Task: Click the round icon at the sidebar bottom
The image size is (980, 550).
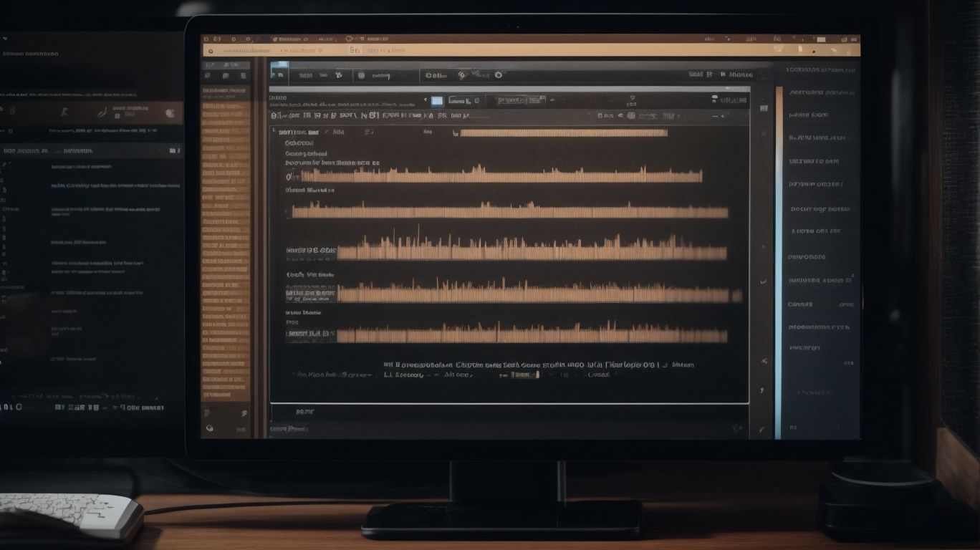Action: (x=210, y=428)
